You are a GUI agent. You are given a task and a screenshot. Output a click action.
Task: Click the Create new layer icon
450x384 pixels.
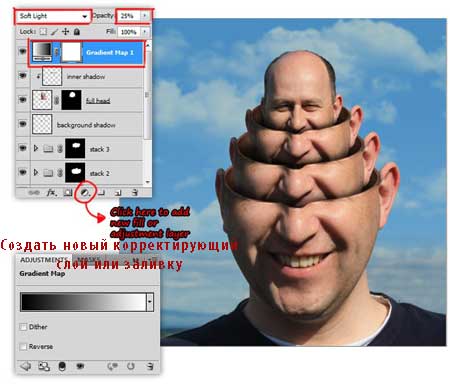118,192
